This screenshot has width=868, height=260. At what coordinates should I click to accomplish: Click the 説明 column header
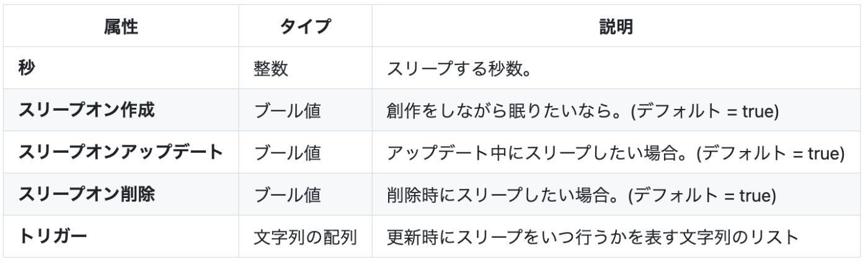coord(614,27)
